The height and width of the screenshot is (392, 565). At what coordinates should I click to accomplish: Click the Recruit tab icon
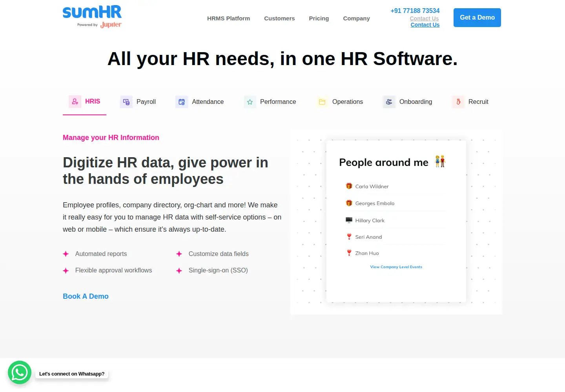click(x=458, y=102)
